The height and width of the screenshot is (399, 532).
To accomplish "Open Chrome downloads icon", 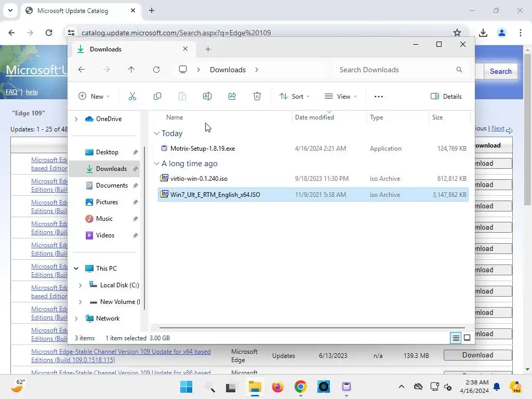I will click(x=483, y=33).
